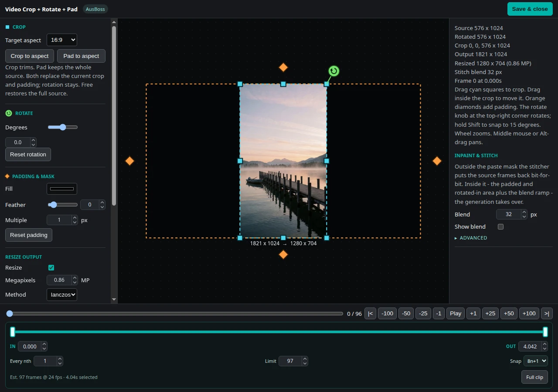Click the Feather slider
The image size is (558, 392).
(x=63, y=205)
